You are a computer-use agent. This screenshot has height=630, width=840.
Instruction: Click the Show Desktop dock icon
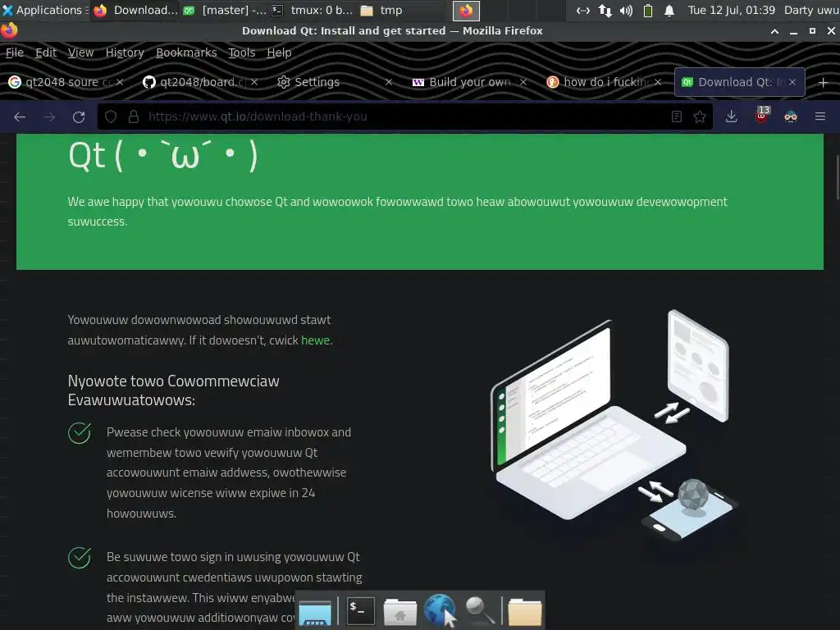point(315,611)
